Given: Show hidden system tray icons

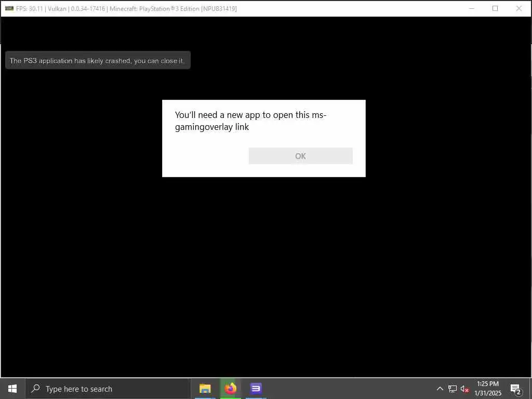Looking at the screenshot, I should pyautogui.click(x=440, y=389).
